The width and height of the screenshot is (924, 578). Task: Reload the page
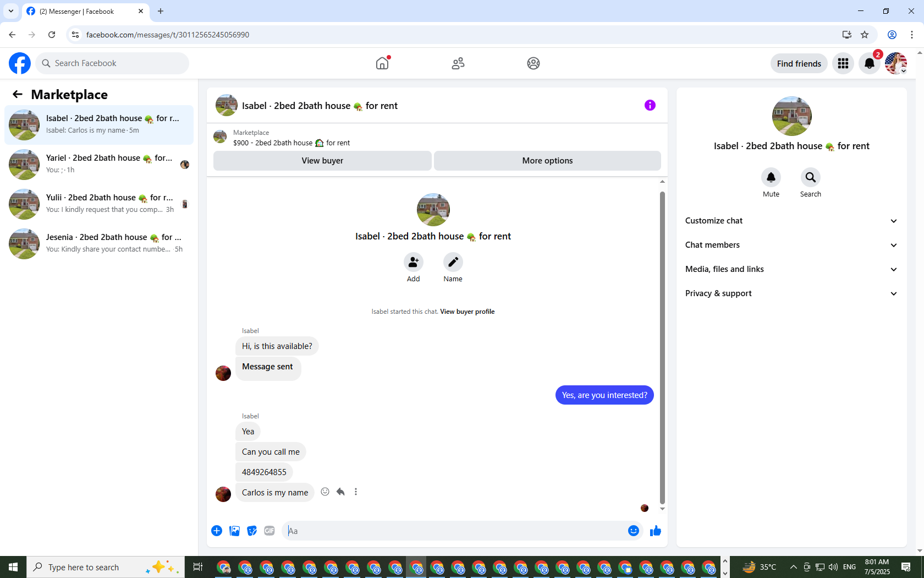(x=52, y=35)
